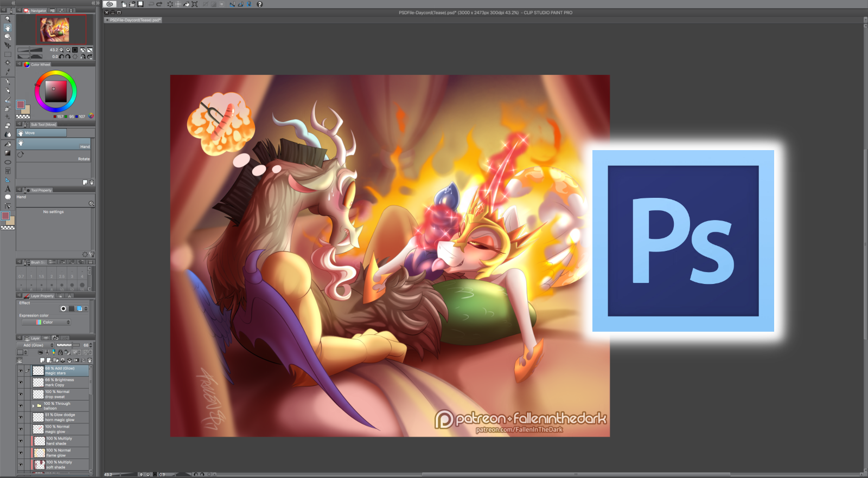Open the Layer Property tab
This screenshot has width=868, height=478.
(x=39, y=295)
